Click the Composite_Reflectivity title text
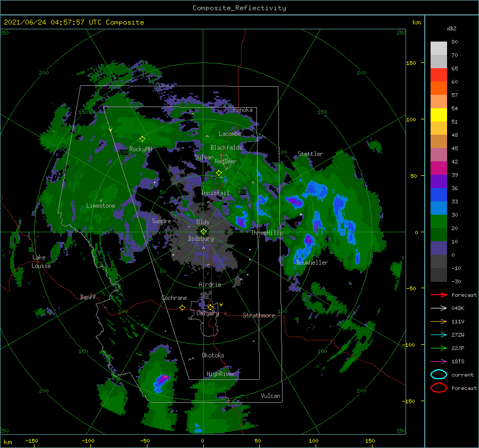This screenshot has width=479, height=448. pos(240,8)
